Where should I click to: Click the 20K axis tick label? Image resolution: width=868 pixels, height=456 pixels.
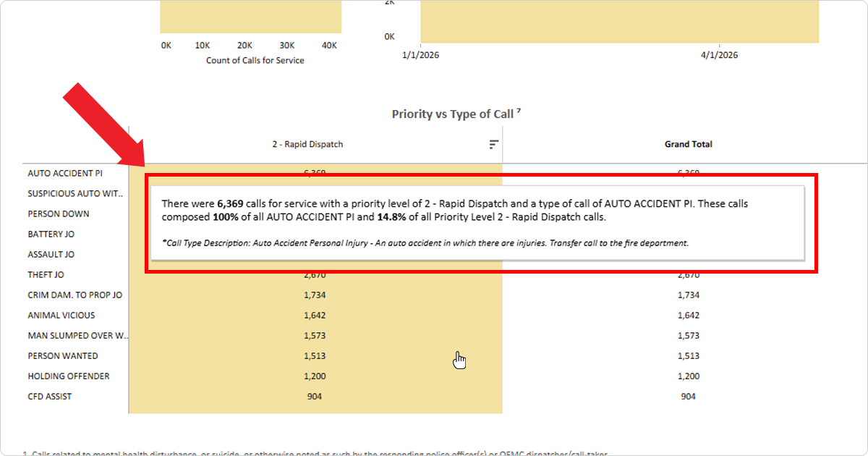(x=245, y=46)
